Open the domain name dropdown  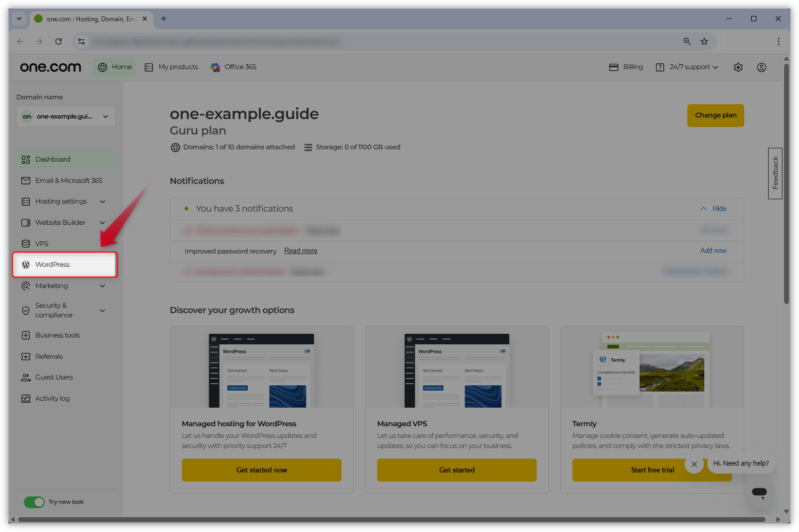pos(66,116)
